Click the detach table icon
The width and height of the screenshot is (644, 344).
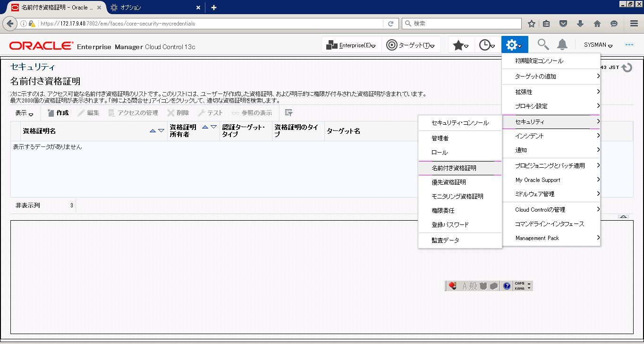[289, 113]
